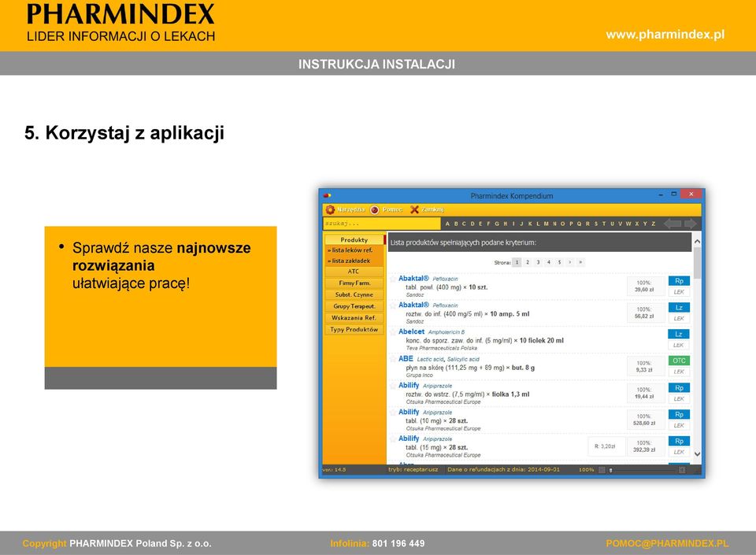Click the Rp badge for Abilify fiolka 1,3 ml
Viewport: 756px width, 555px height.
click(x=679, y=388)
